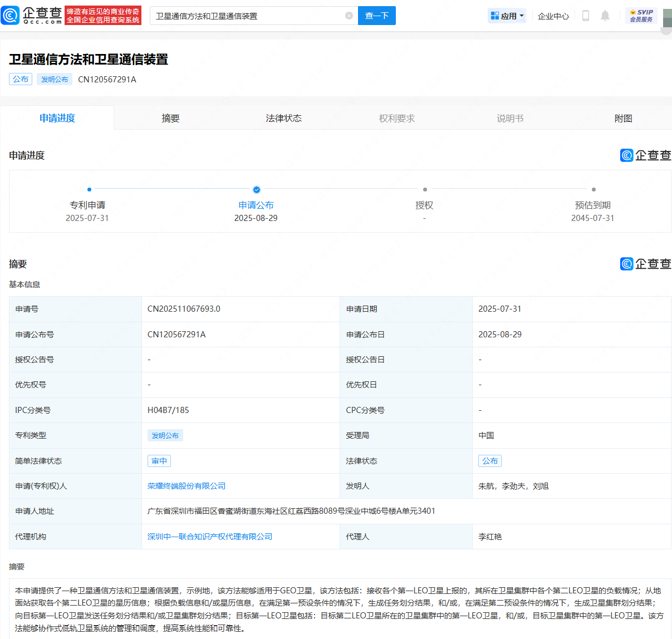The height and width of the screenshot is (639, 672).
Task: Open applicant 荣耀终端股份有限公司 link
Action: tap(187, 486)
